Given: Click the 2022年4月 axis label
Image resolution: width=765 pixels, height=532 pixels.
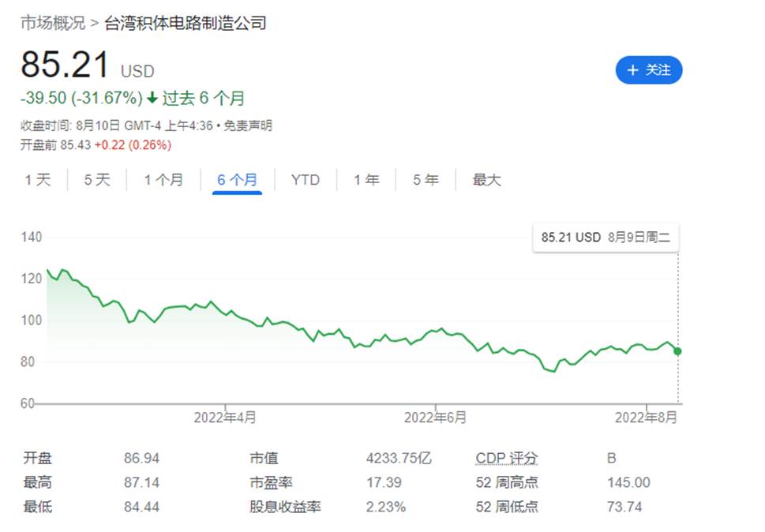Looking at the screenshot, I should point(224,418).
